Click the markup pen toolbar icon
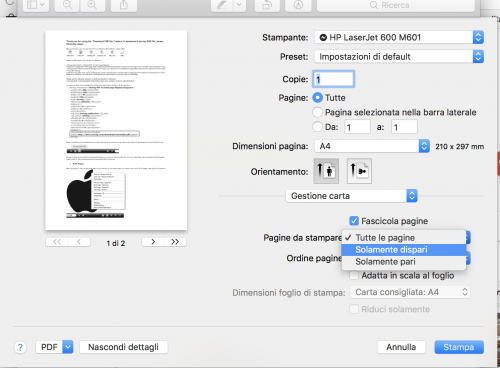This screenshot has width=500, height=368. [x=221, y=5]
